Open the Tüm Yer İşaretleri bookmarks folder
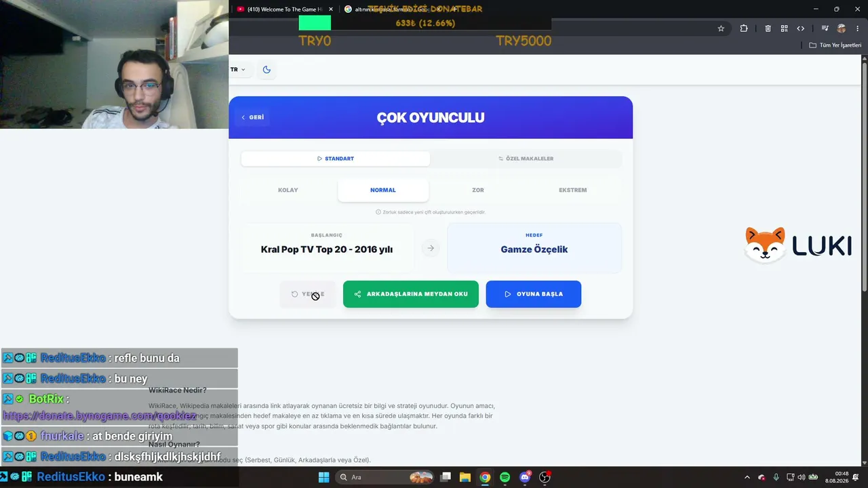 (835, 45)
